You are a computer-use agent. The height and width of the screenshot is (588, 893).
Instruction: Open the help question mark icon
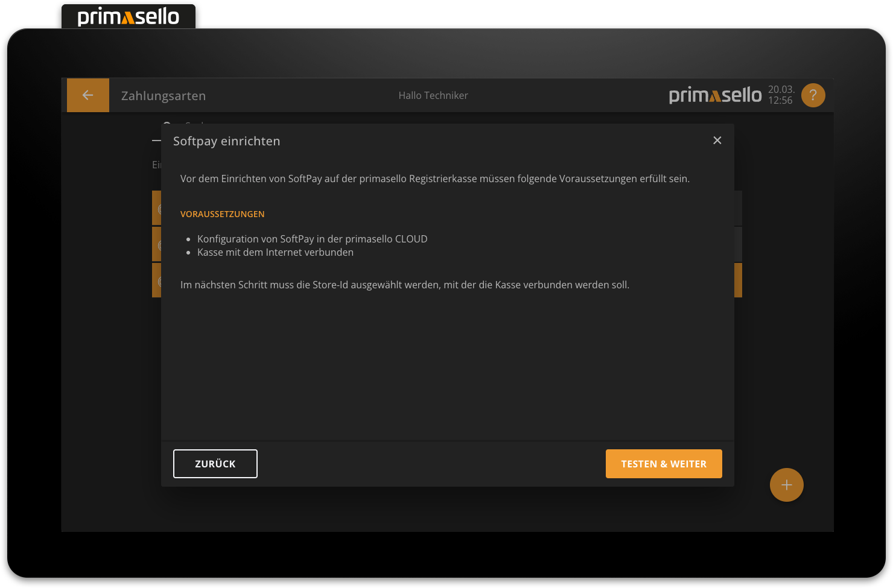(x=813, y=95)
